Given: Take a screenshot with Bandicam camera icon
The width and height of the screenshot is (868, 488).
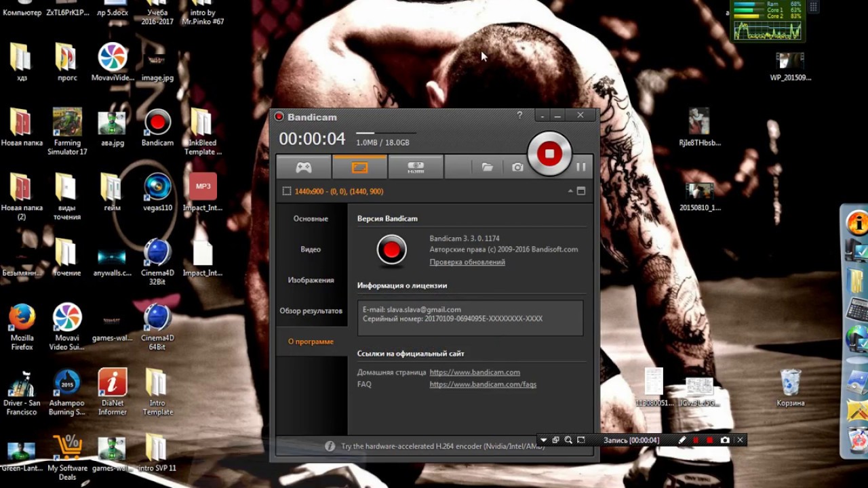Looking at the screenshot, I should (x=517, y=167).
